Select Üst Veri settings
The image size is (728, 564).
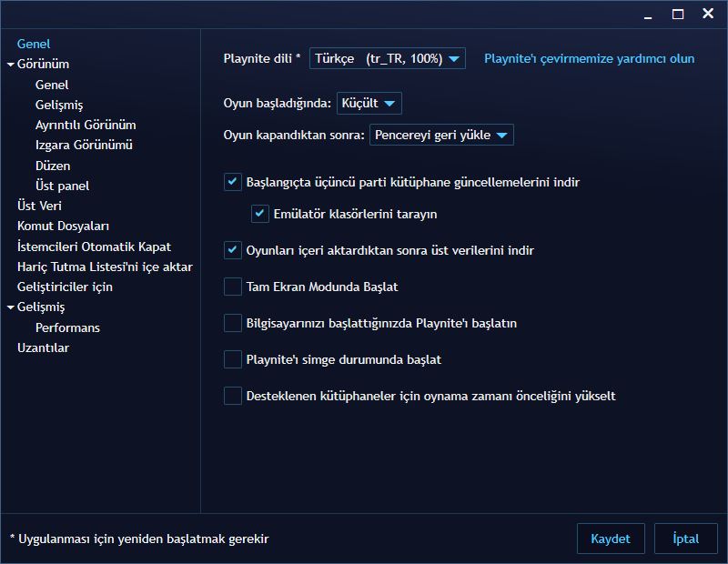[x=39, y=206]
